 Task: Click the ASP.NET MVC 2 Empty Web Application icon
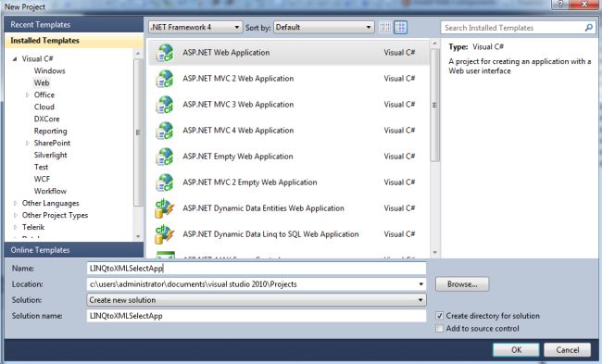pyautogui.click(x=165, y=182)
